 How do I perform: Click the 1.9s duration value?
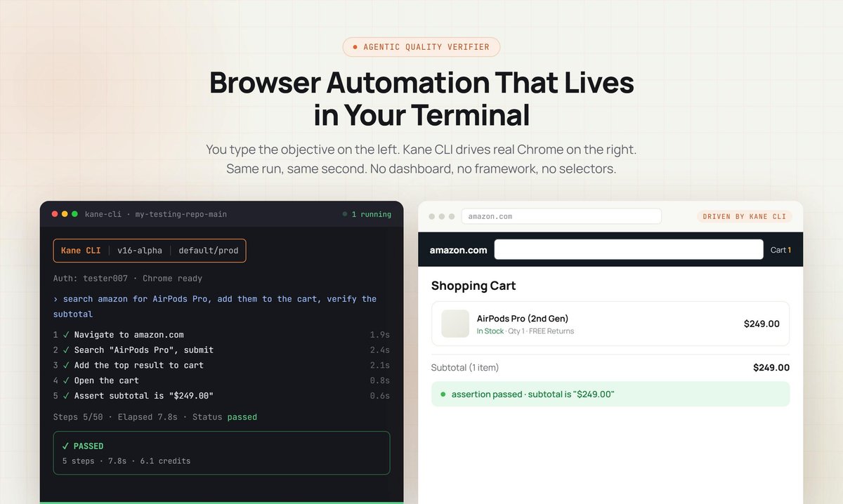tap(380, 335)
